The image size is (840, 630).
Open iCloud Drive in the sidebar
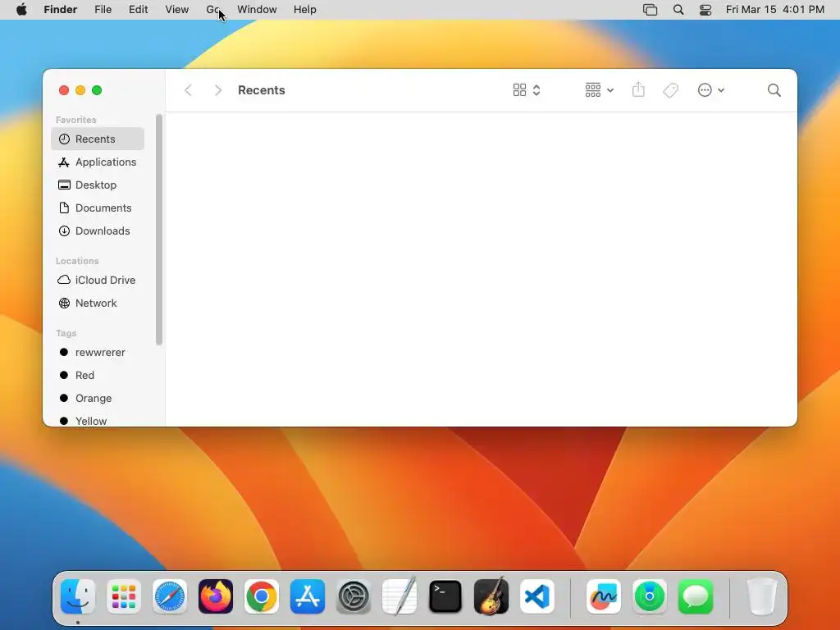tap(98, 280)
